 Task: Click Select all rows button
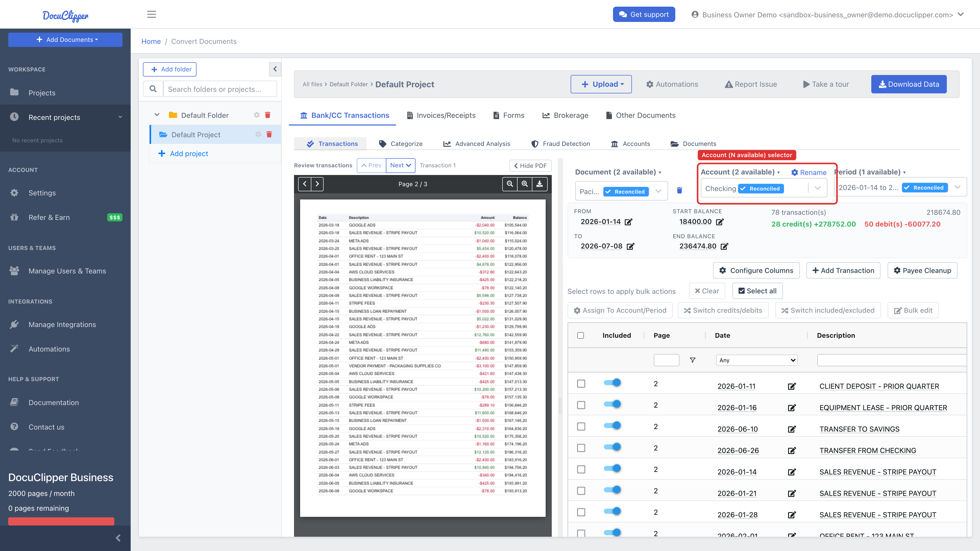pyautogui.click(x=757, y=291)
